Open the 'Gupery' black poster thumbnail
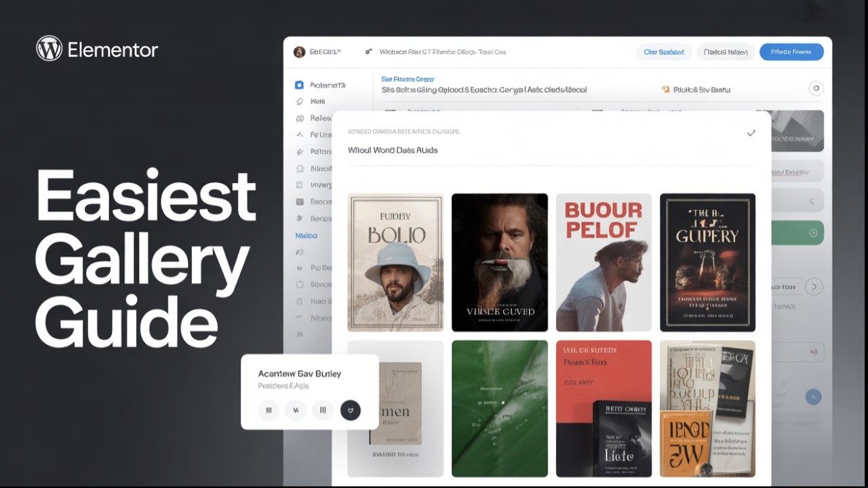This screenshot has width=868, height=488. point(707,262)
